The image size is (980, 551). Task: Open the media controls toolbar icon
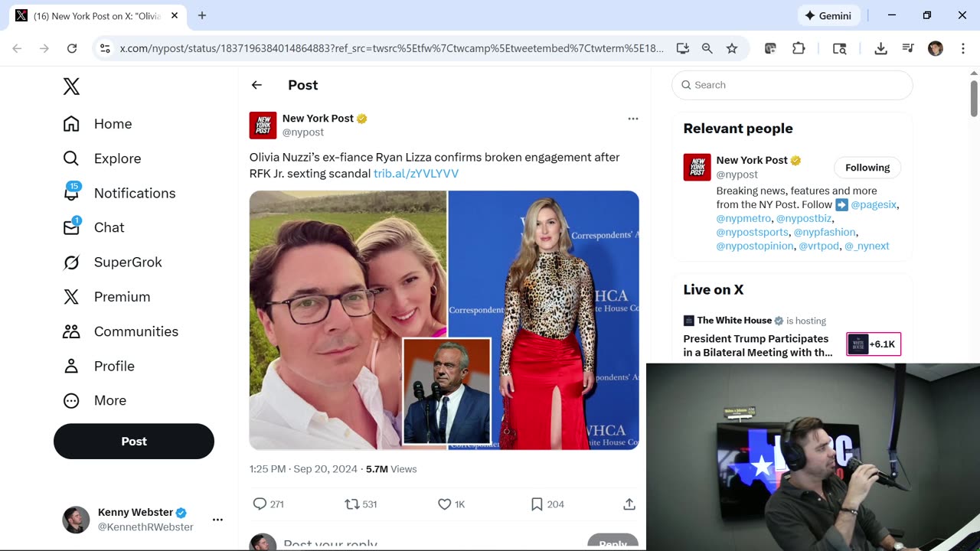pos(908,48)
